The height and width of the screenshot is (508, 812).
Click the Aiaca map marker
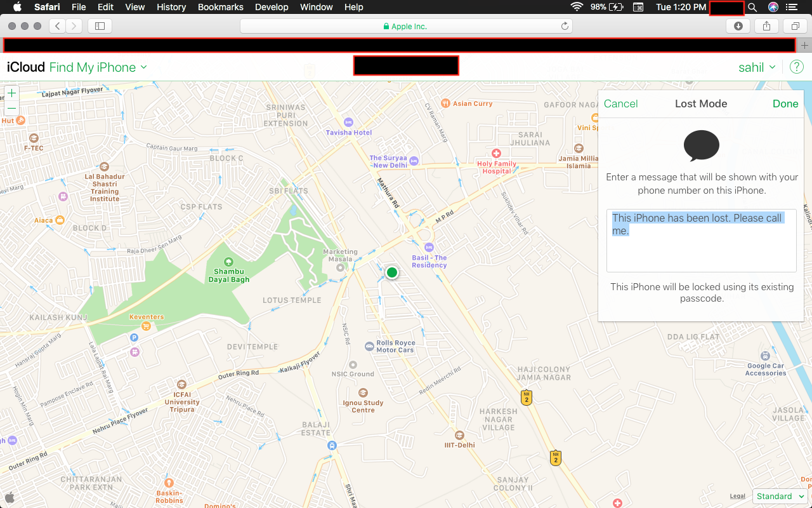pyautogui.click(x=60, y=220)
